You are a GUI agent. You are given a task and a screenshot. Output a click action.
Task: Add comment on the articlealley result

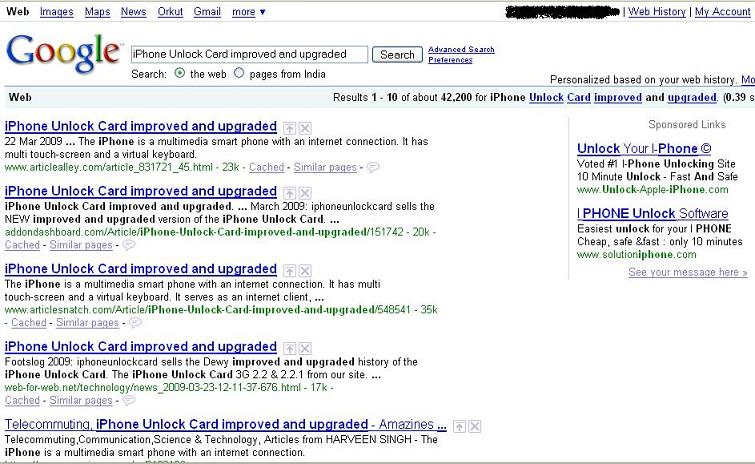[x=373, y=167]
